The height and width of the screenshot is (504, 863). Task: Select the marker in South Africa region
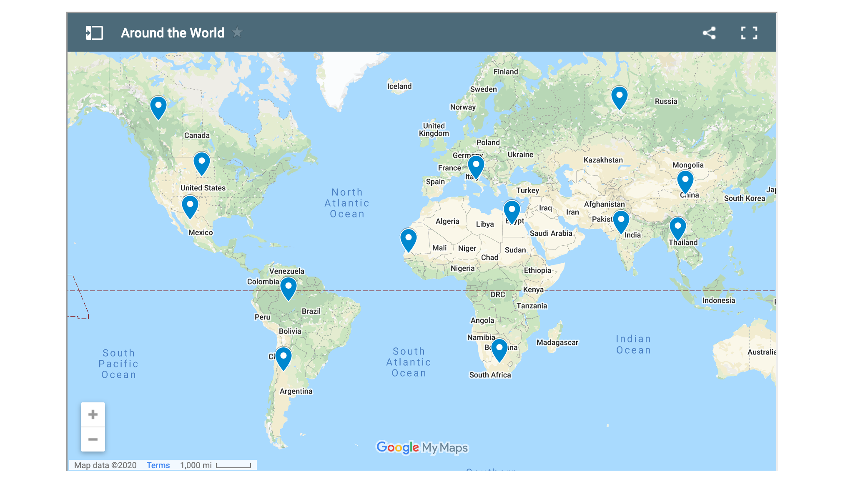click(499, 349)
